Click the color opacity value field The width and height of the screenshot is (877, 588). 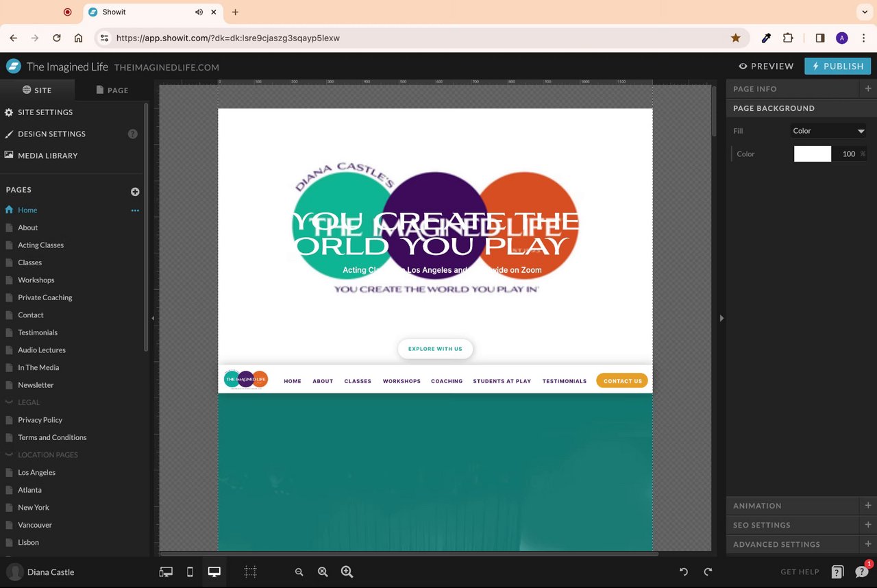[849, 154]
